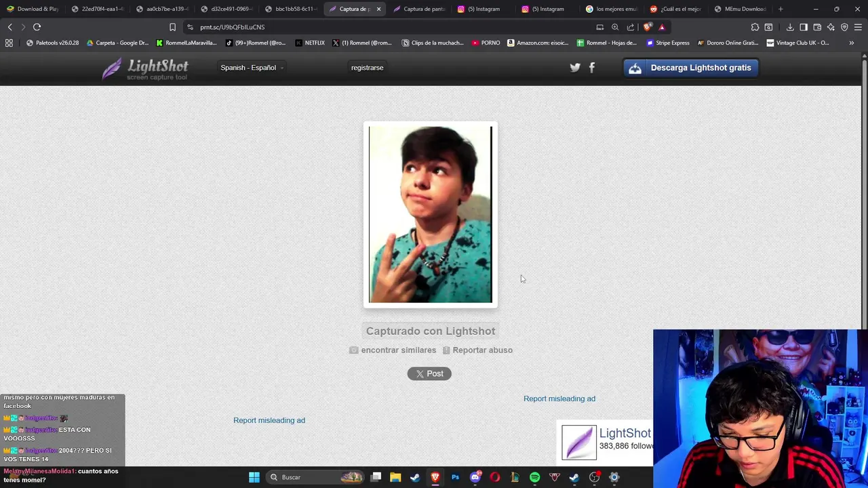Go back with the browser back arrow
The image size is (868, 488).
click(9, 27)
